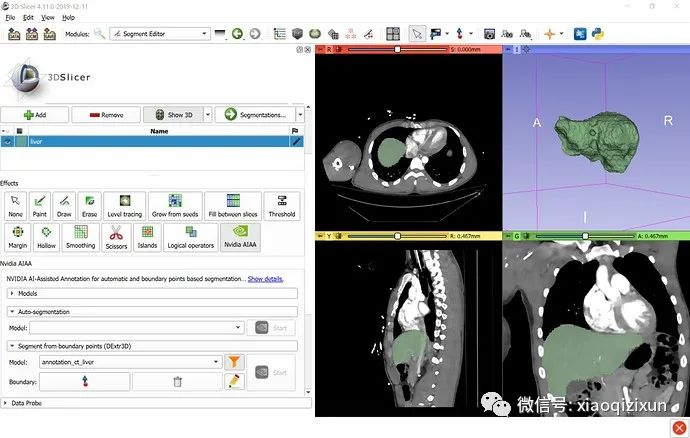Toggle visibility of the liver segment
This screenshot has height=438, width=690.
tap(8, 142)
